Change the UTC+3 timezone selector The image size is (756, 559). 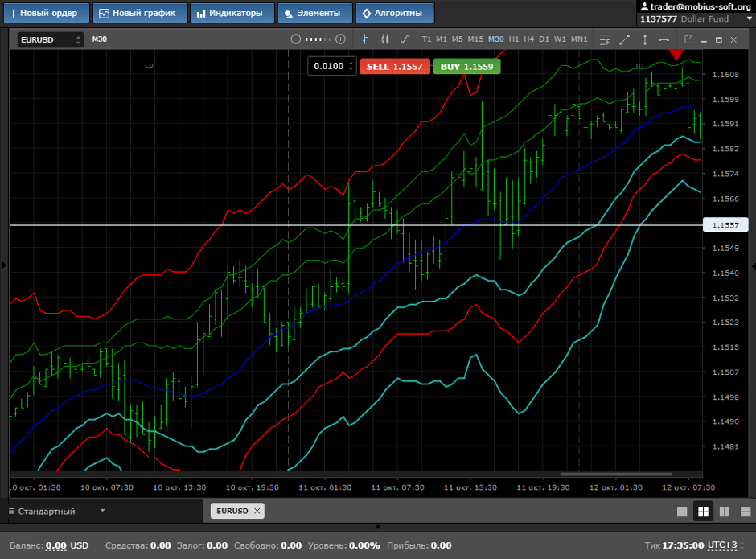pos(725,545)
